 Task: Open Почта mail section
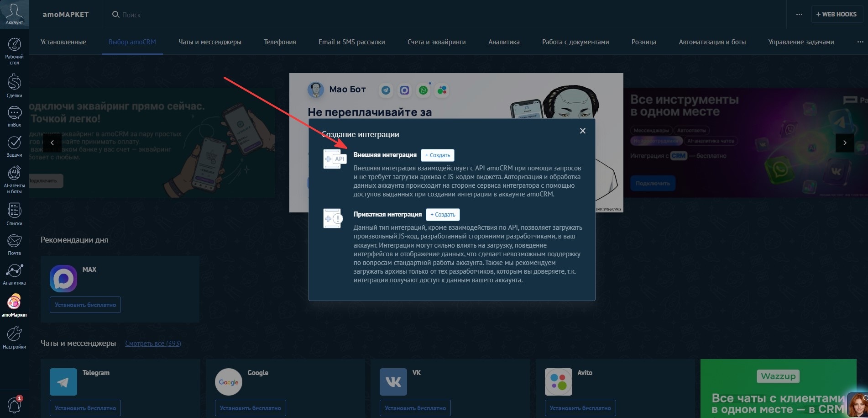tap(14, 245)
